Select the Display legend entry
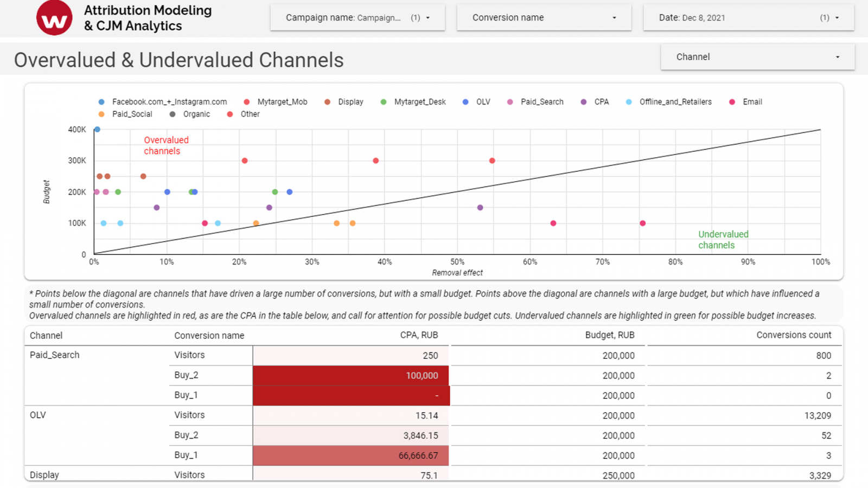This screenshot has height=488, width=868. point(350,102)
